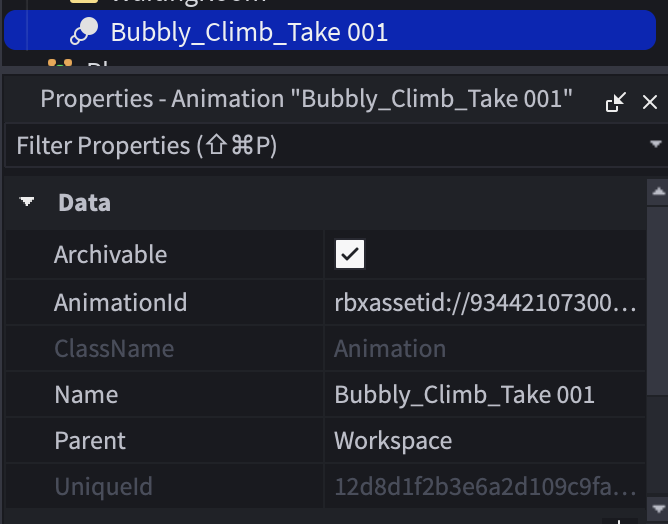Image resolution: width=668 pixels, height=524 pixels.
Task: Click the properties scrollbar down arrow
Action: click(x=658, y=508)
